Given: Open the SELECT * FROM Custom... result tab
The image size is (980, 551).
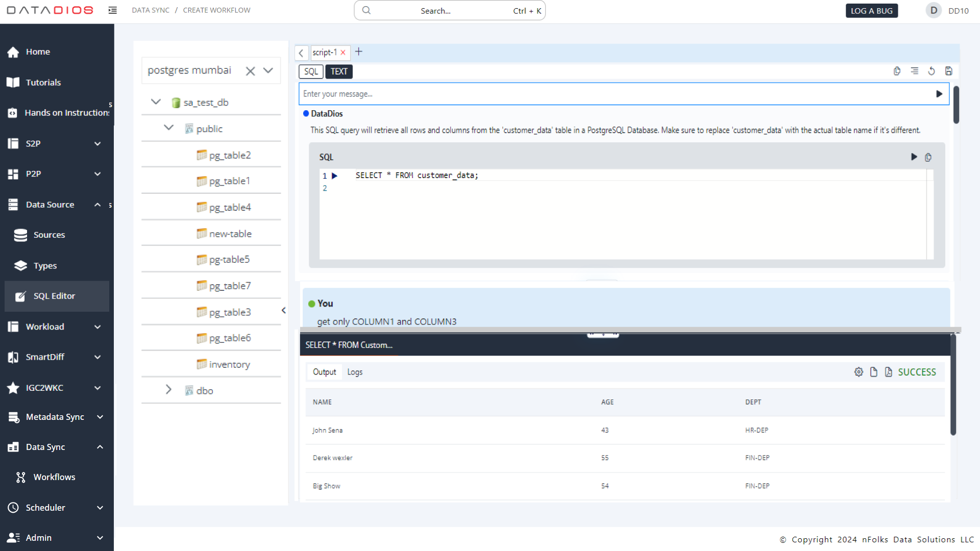Looking at the screenshot, I should (x=349, y=345).
